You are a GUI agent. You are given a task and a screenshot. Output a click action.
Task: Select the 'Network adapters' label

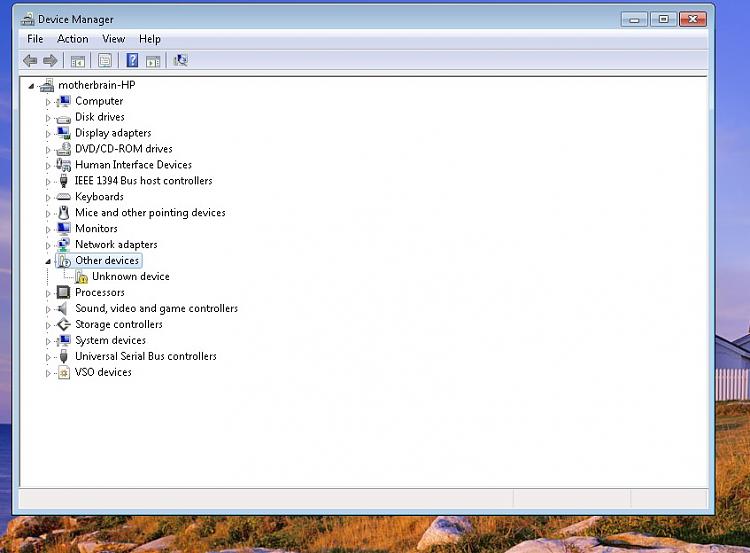(x=116, y=244)
